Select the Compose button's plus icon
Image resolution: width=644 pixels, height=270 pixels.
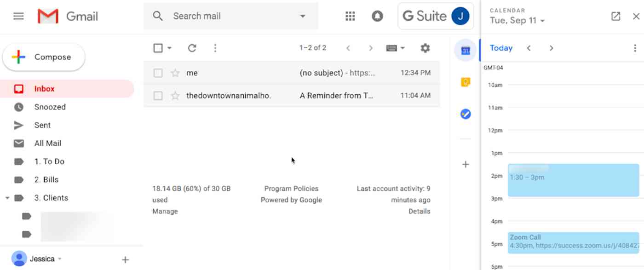(x=17, y=57)
